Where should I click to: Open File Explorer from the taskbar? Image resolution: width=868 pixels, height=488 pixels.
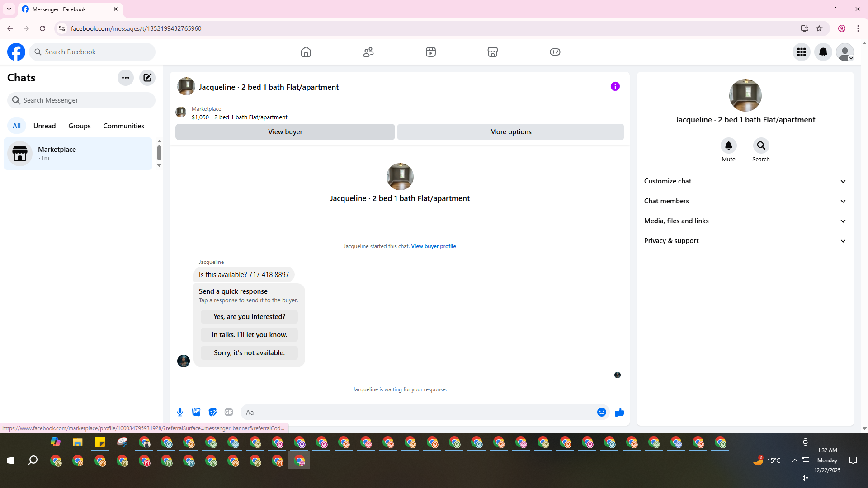(x=78, y=442)
